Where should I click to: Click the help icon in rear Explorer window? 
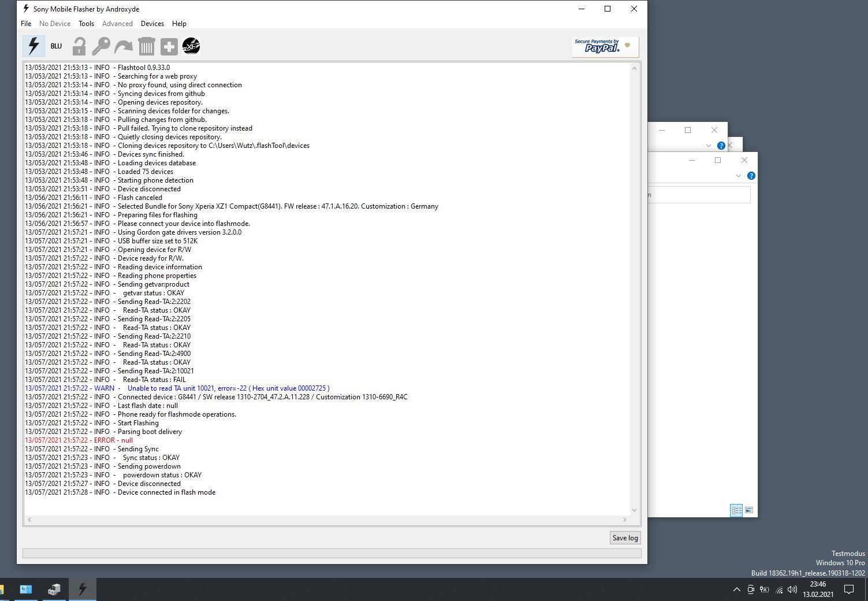point(721,146)
